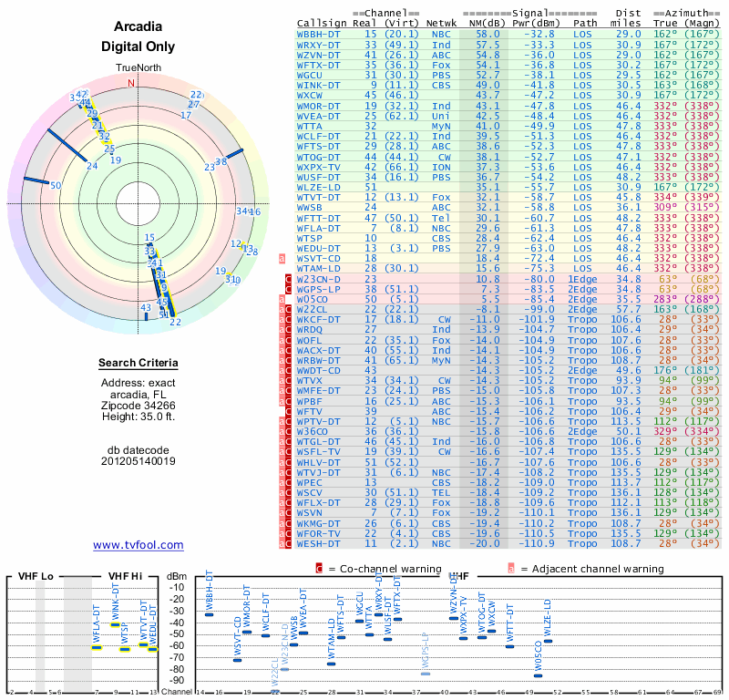Image resolution: width=729 pixels, height=700 pixels.
Task: Click the co-channel badge next to WFTV
Action: [288, 412]
